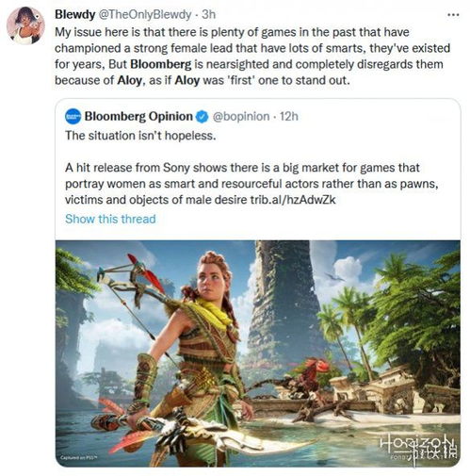The image size is (470, 476).
Task: Click the bolded Bloomberg word in tweet
Action: point(160,64)
